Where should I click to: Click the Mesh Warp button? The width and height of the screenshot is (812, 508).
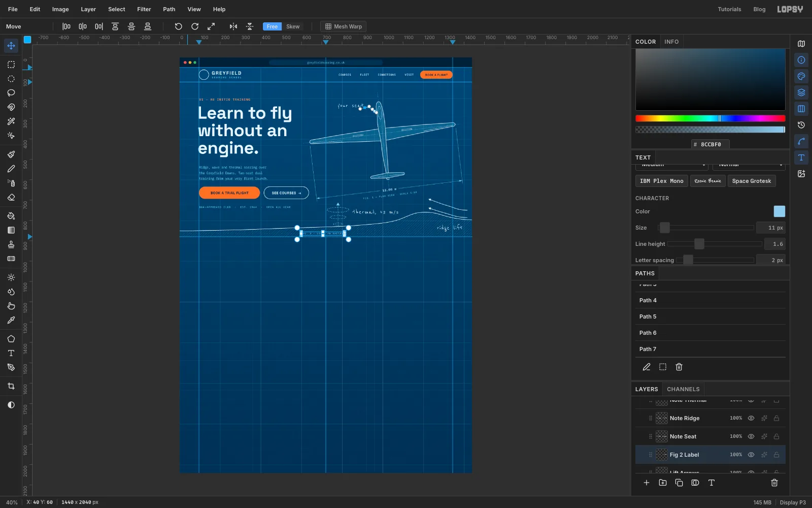click(x=344, y=26)
